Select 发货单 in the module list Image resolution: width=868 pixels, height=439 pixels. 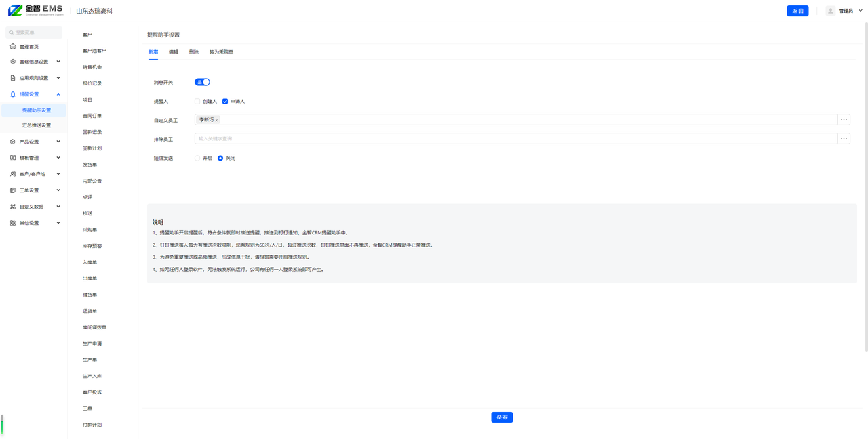90,165
